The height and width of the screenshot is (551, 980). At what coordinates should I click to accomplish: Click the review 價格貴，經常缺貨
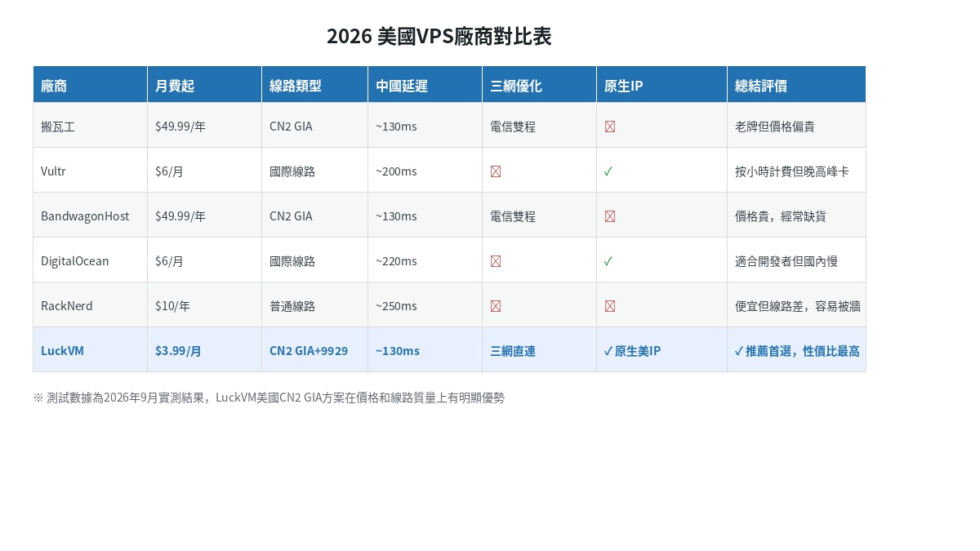pyautogui.click(x=780, y=216)
